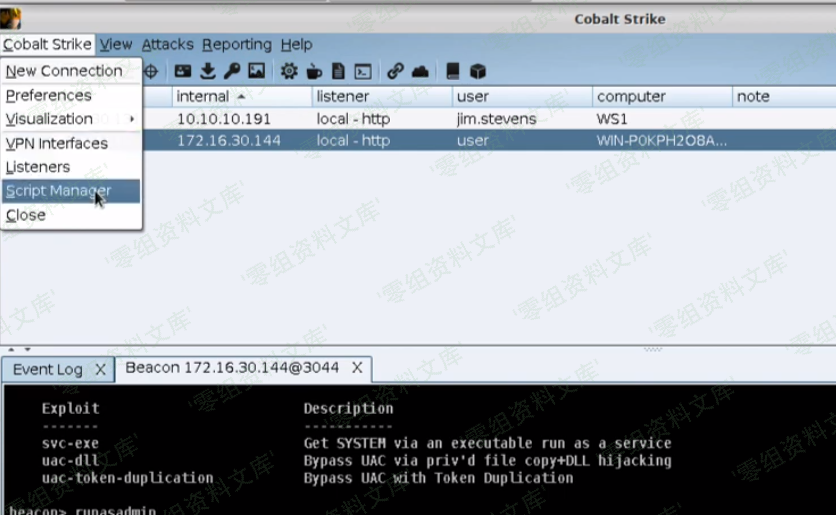
Task: Open keystrokes with the key icon
Action: pos(231,71)
